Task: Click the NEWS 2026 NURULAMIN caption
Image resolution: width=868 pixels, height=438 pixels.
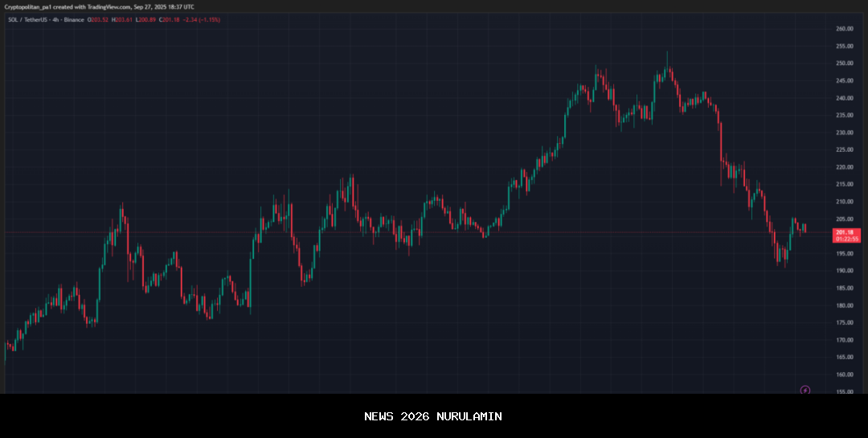Action: 433,416
